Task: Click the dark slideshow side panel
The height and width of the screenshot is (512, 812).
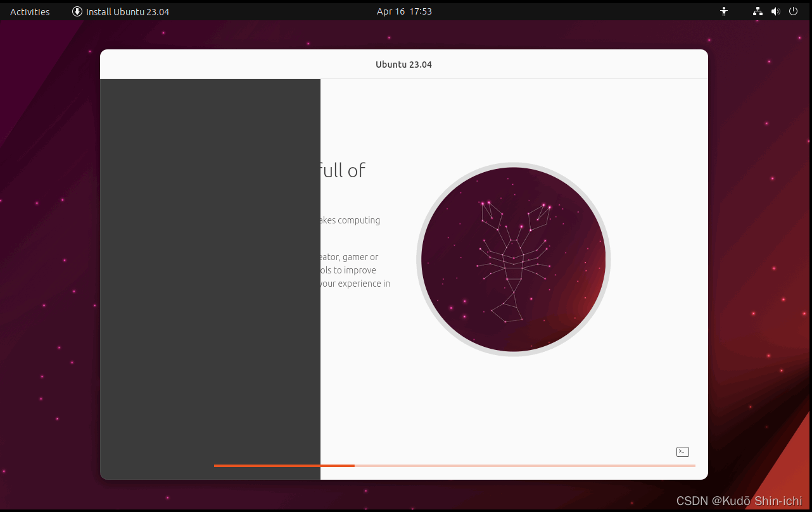Action: pos(210,278)
